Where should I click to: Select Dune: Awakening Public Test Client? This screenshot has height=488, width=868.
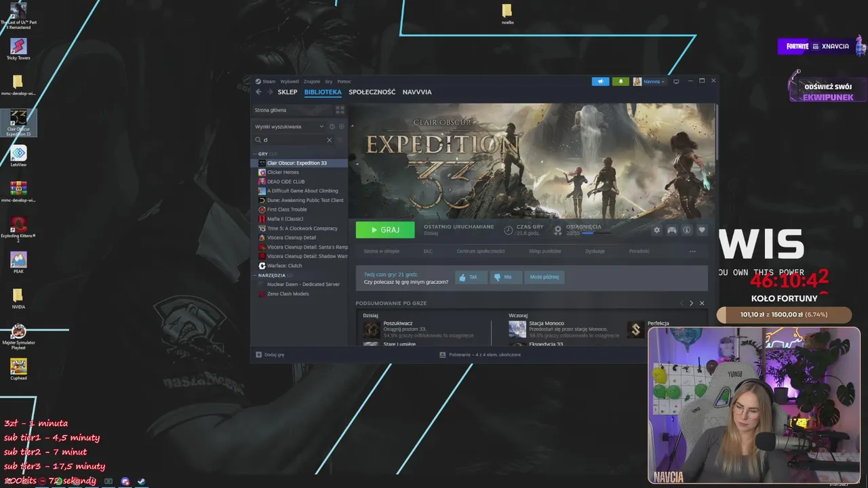click(299, 201)
